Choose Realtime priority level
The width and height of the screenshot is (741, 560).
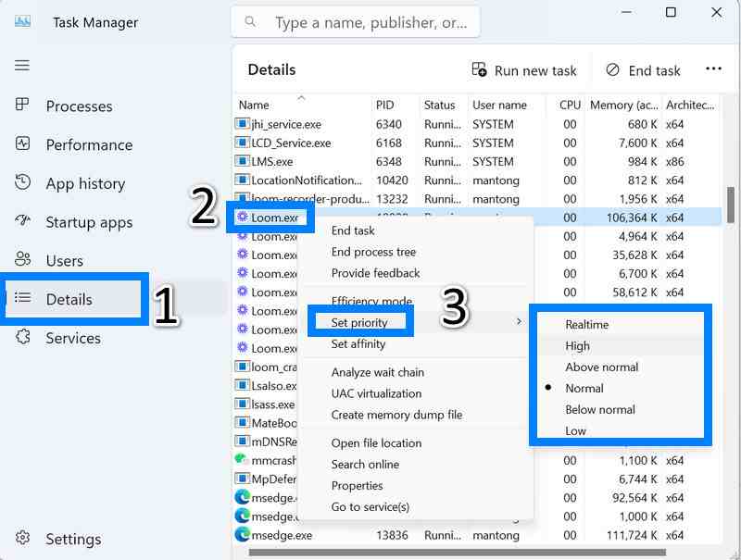[586, 325]
